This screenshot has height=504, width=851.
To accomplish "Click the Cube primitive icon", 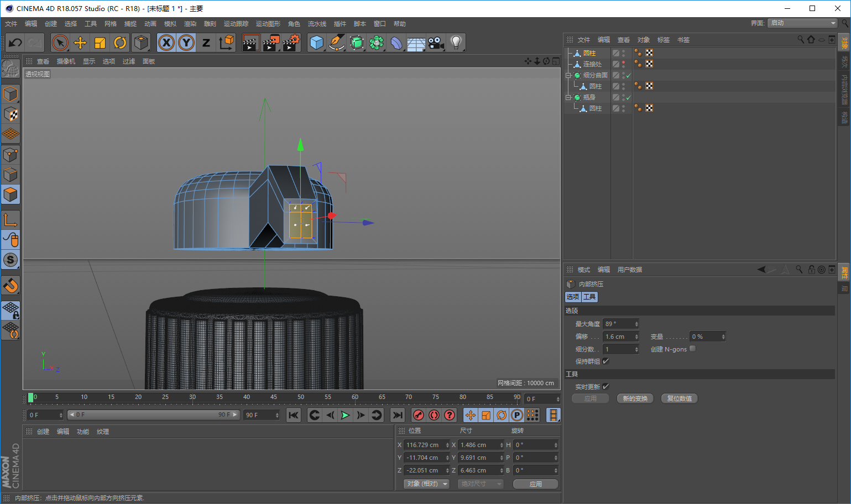I will [x=317, y=43].
